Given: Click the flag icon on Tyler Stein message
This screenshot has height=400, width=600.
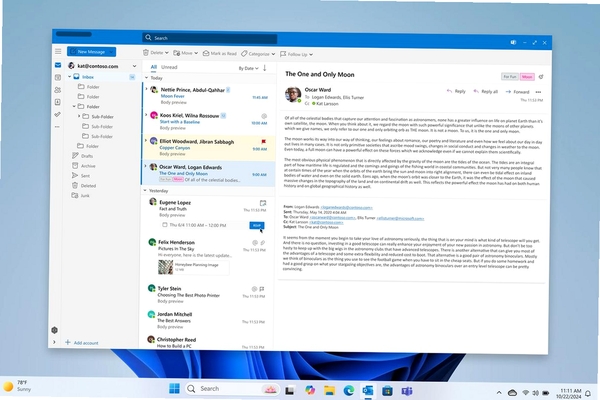Looking at the screenshot, I should point(262,289).
